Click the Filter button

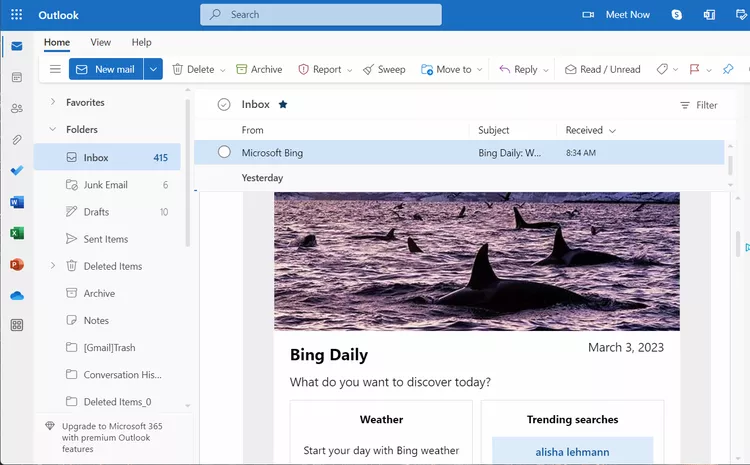coord(698,105)
